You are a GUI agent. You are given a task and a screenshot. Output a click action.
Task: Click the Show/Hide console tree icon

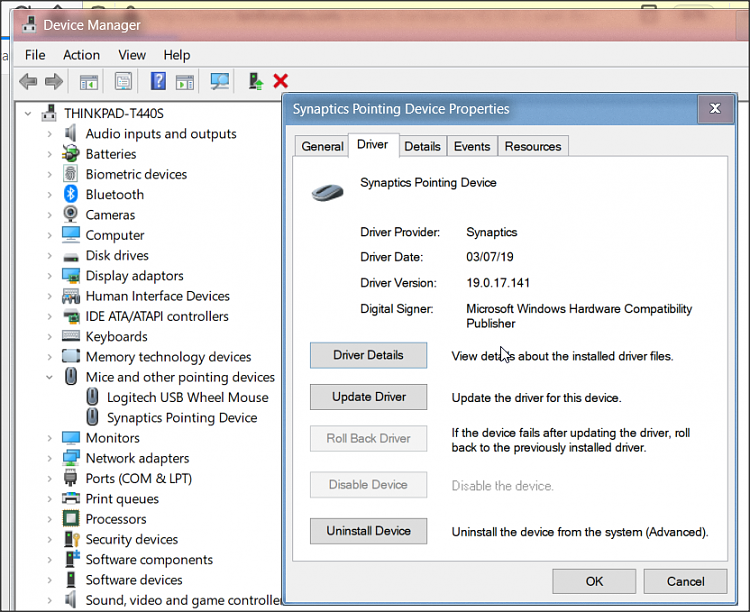(x=88, y=81)
